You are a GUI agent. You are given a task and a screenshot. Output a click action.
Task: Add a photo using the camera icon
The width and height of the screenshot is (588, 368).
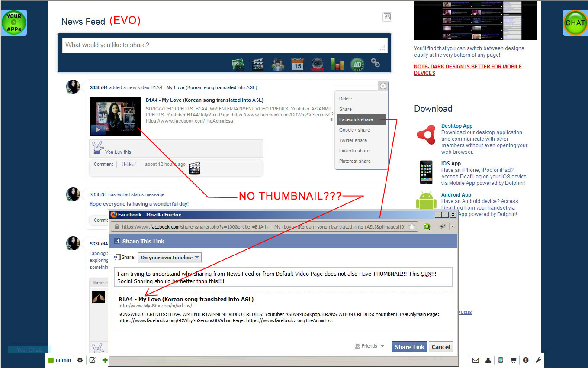(x=238, y=64)
